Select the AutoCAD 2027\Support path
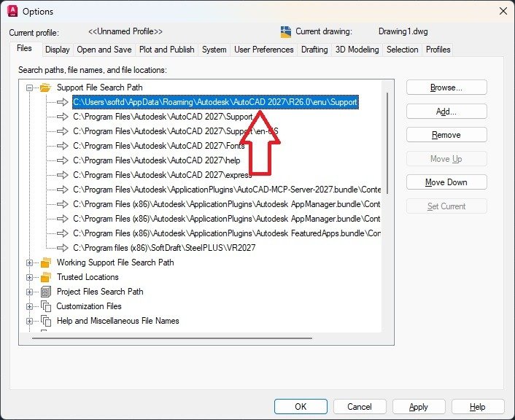 pos(163,117)
